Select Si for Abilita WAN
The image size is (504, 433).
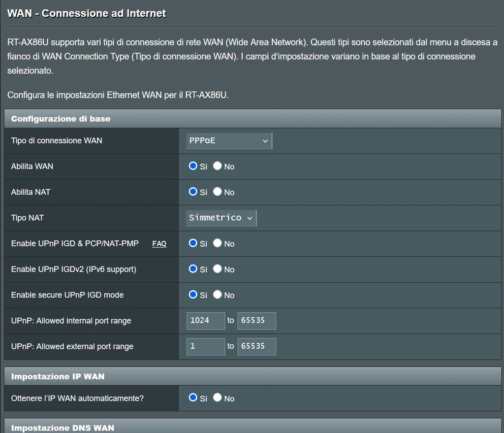tap(193, 166)
